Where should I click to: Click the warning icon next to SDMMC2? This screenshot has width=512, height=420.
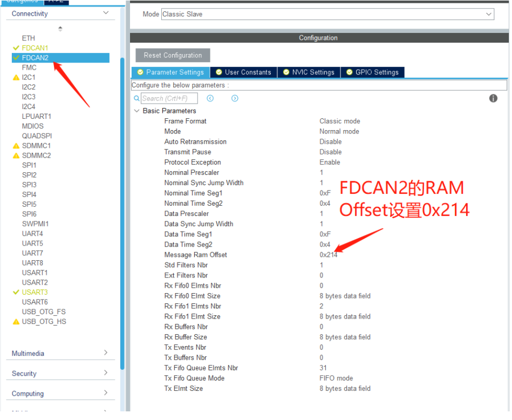pos(17,155)
